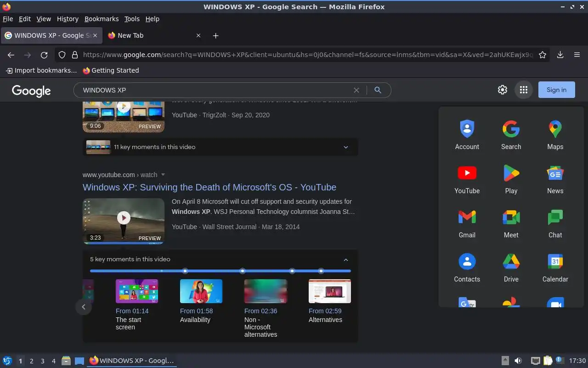
Task: Show previous key moments with left arrow
Action: (84, 307)
